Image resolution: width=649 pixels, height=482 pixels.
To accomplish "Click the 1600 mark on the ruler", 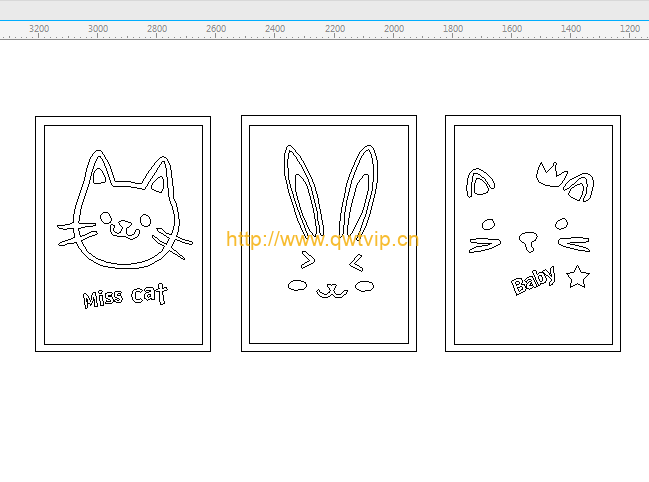I will pyautogui.click(x=512, y=29).
